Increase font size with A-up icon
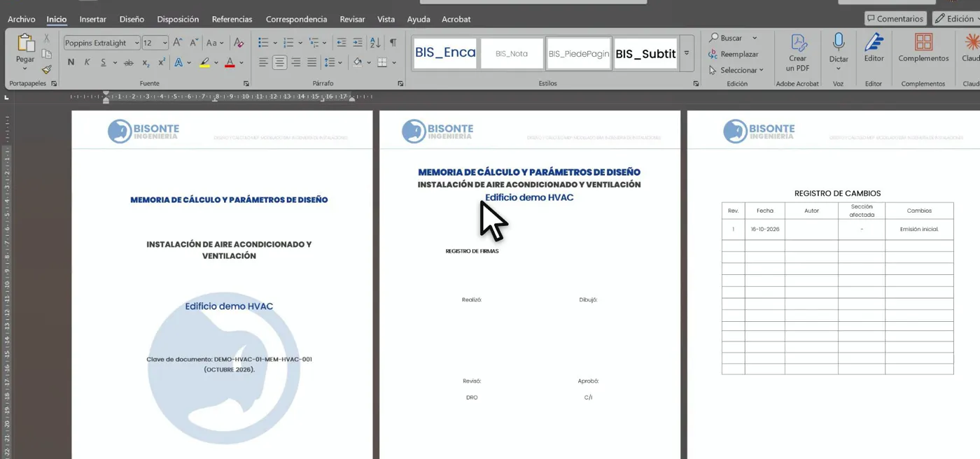 coord(178,43)
